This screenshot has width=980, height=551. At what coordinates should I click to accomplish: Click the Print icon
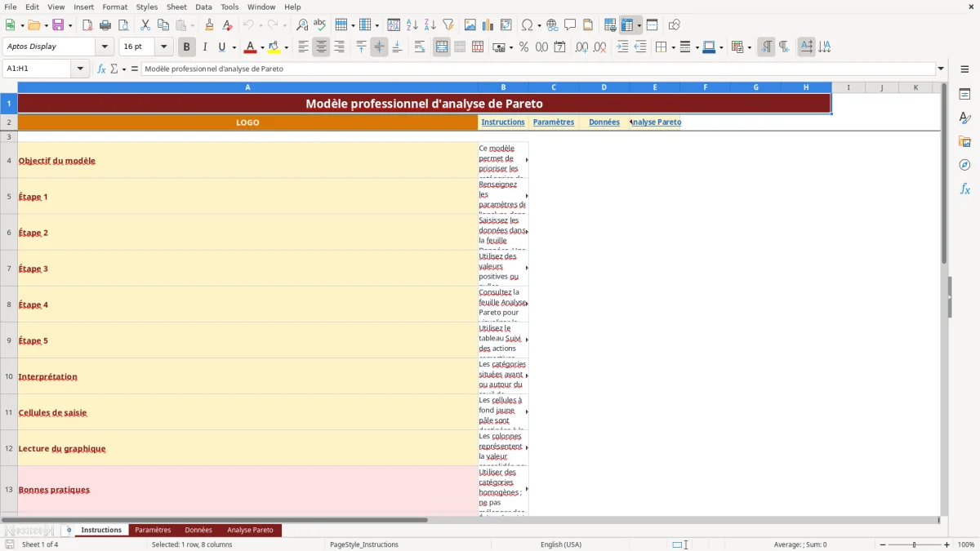click(105, 25)
